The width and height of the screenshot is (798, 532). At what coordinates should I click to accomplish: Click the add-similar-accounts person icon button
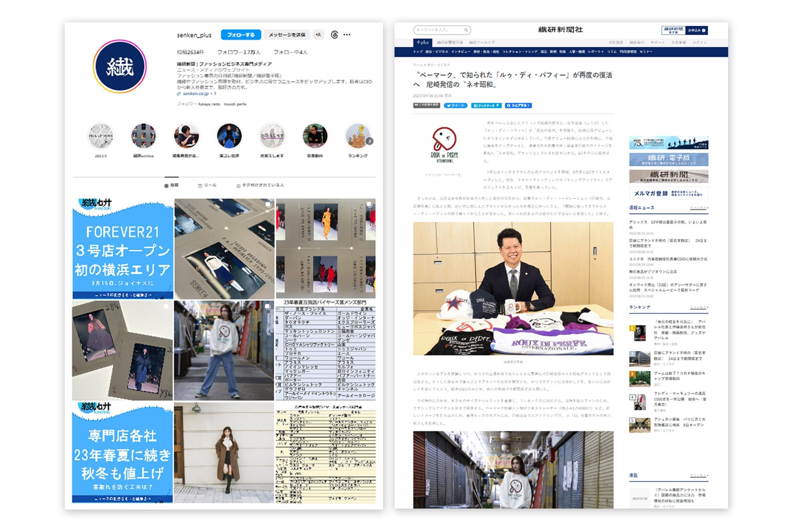click(318, 35)
